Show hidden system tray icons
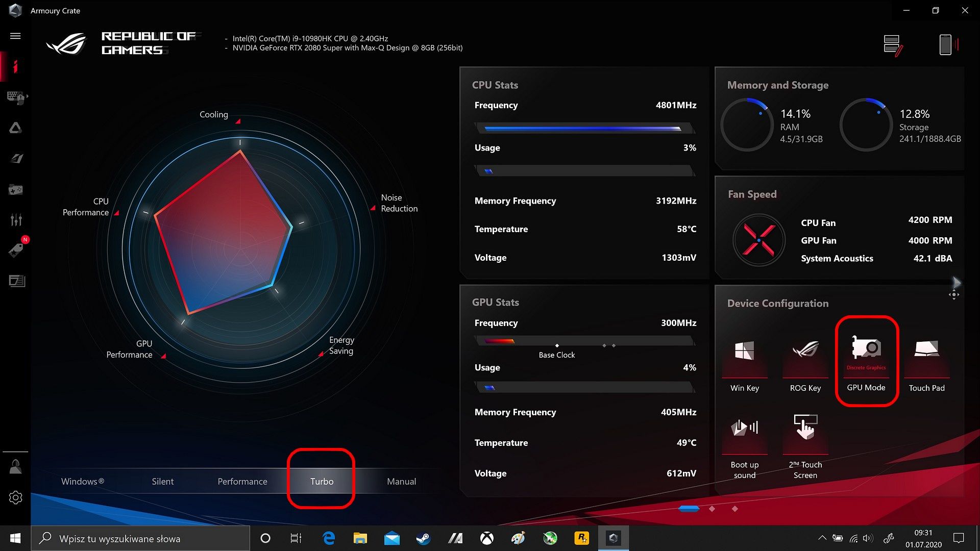Screen dimensions: 980x551 (822, 538)
